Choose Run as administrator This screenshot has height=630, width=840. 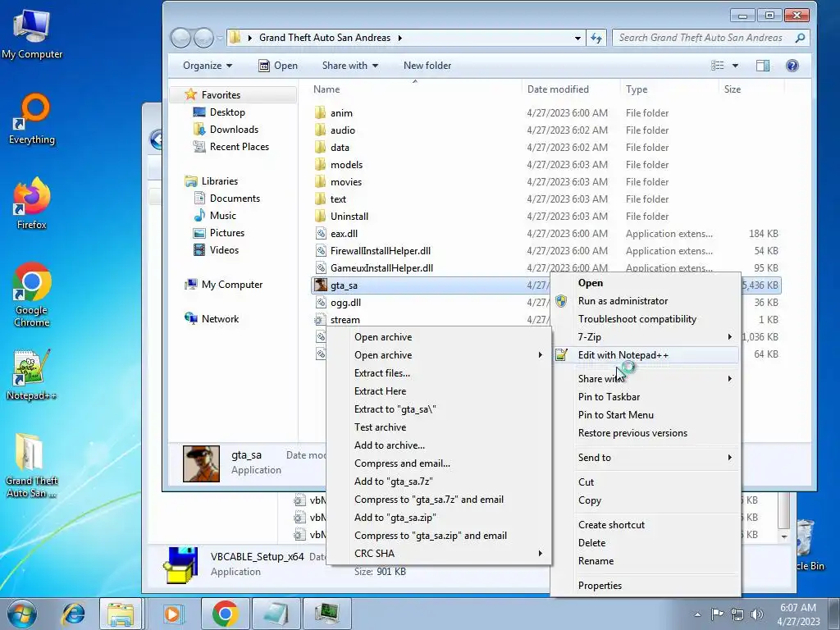click(x=646, y=301)
